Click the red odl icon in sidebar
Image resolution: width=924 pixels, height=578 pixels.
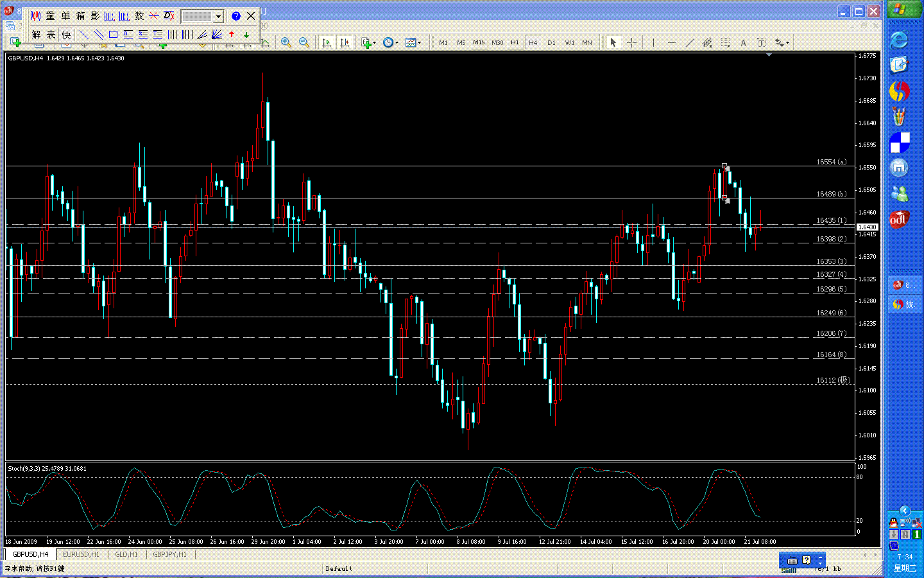coord(899,219)
